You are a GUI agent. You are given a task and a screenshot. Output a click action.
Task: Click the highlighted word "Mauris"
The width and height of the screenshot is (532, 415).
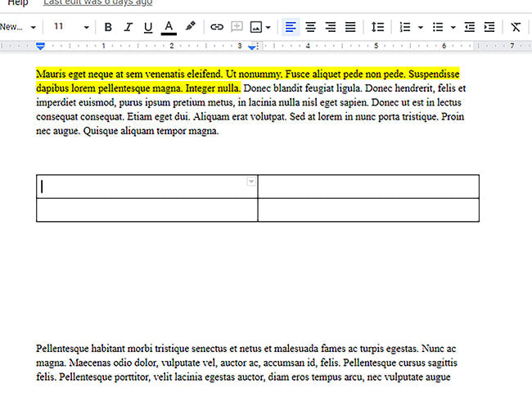coord(51,74)
